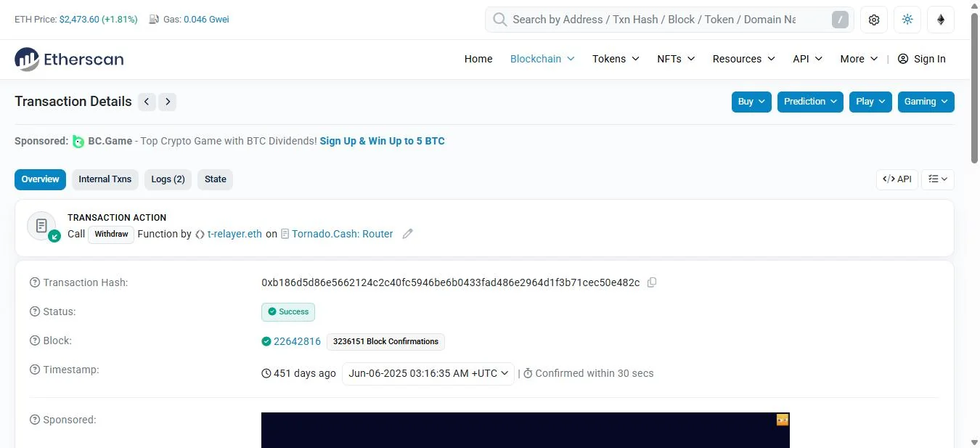Open t-relayer.eth address link
This screenshot has height=448, width=980.
pyautogui.click(x=234, y=234)
